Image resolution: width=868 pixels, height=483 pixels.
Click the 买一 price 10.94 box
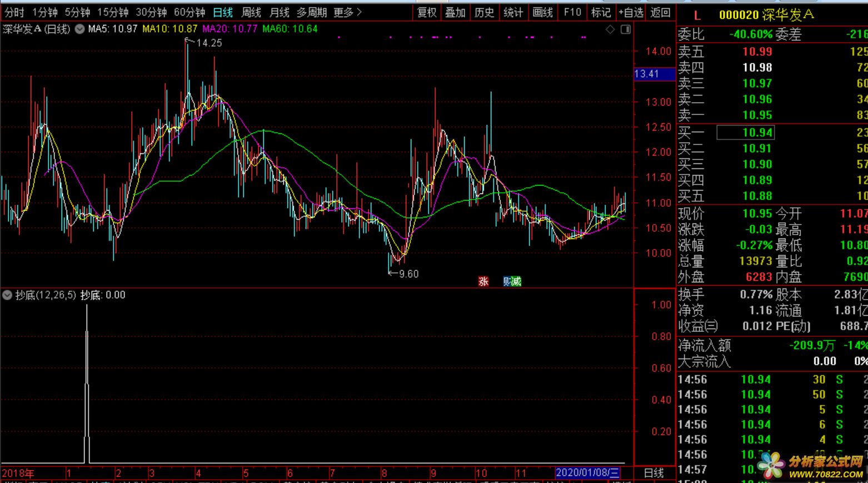point(745,132)
